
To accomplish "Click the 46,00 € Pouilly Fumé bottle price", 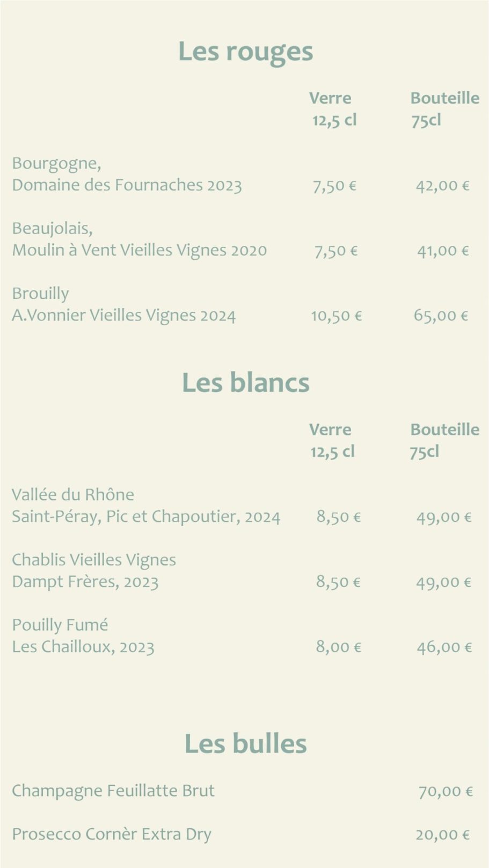I will [x=444, y=647].
